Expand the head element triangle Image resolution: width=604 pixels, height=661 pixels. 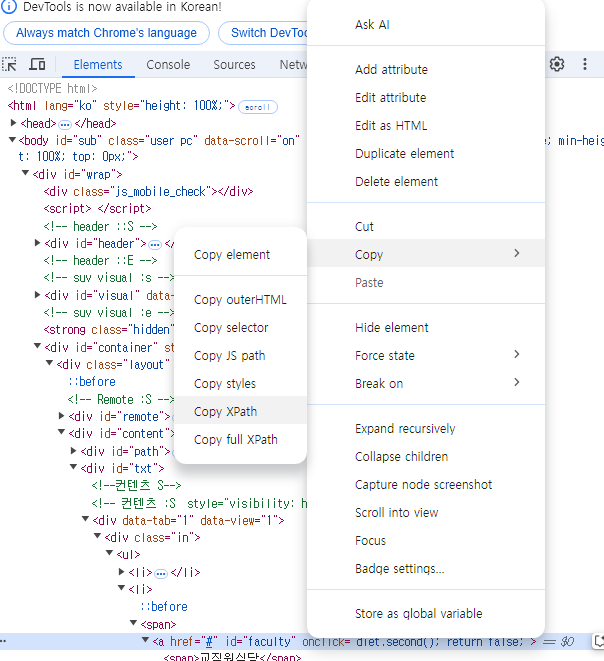[13, 123]
